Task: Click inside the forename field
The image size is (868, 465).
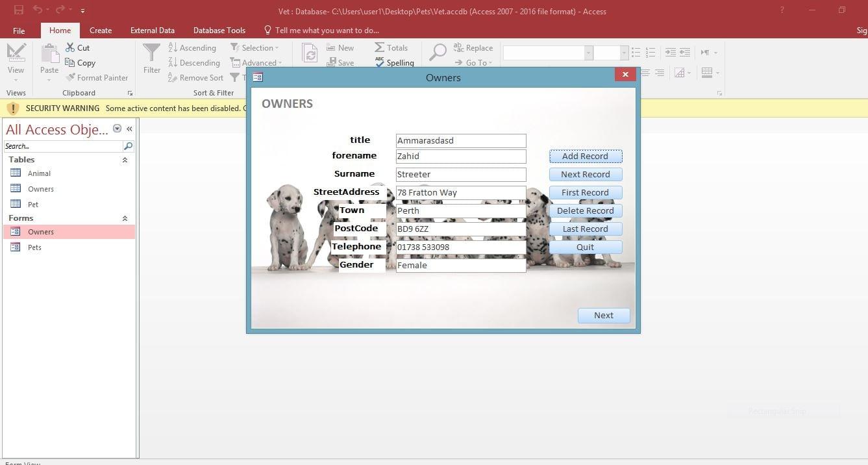Action: 460,156
